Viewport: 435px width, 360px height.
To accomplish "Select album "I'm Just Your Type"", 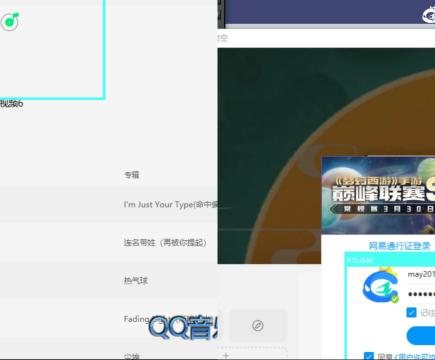I will (171, 204).
